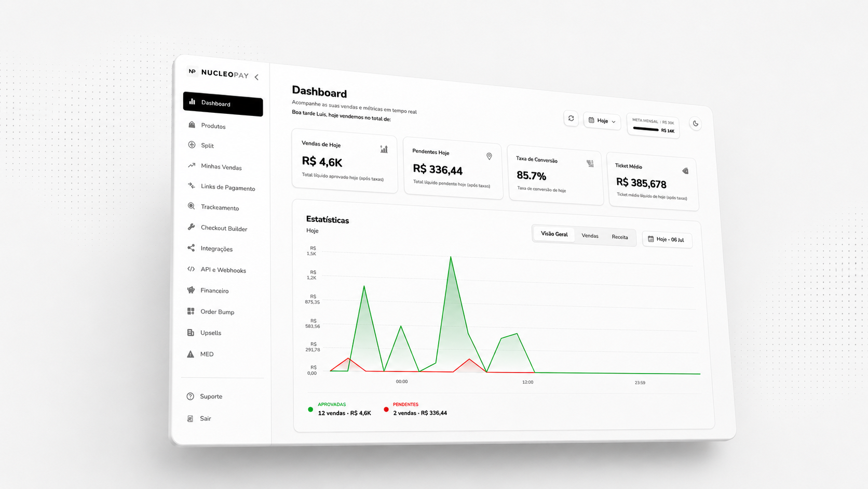Viewport: 868px width, 489px height.
Task: Toggle dark mode moon icon
Action: click(696, 124)
